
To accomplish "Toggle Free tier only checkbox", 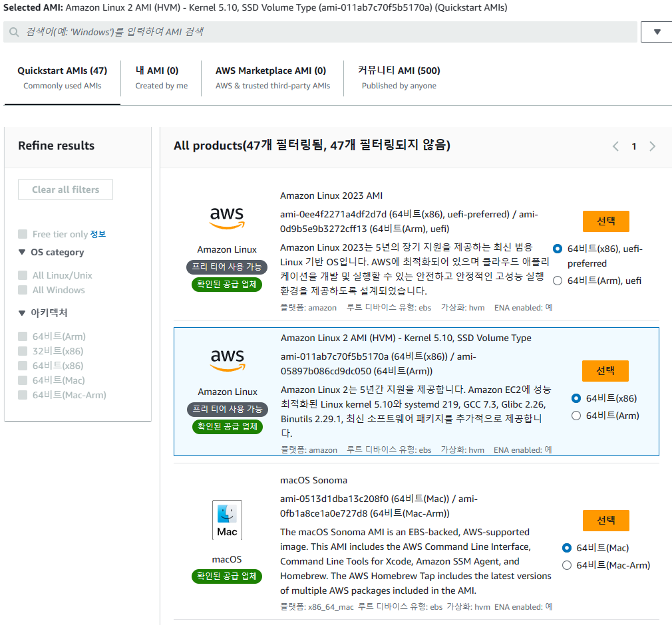I will pyautogui.click(x=23, y=234).
